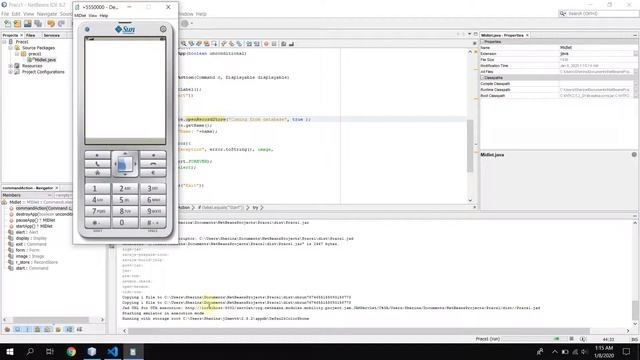Image resolution: width=640 pixels, height=360 pixels.
Task: Click the Save All toolbar icon
Action: (38, 24)
